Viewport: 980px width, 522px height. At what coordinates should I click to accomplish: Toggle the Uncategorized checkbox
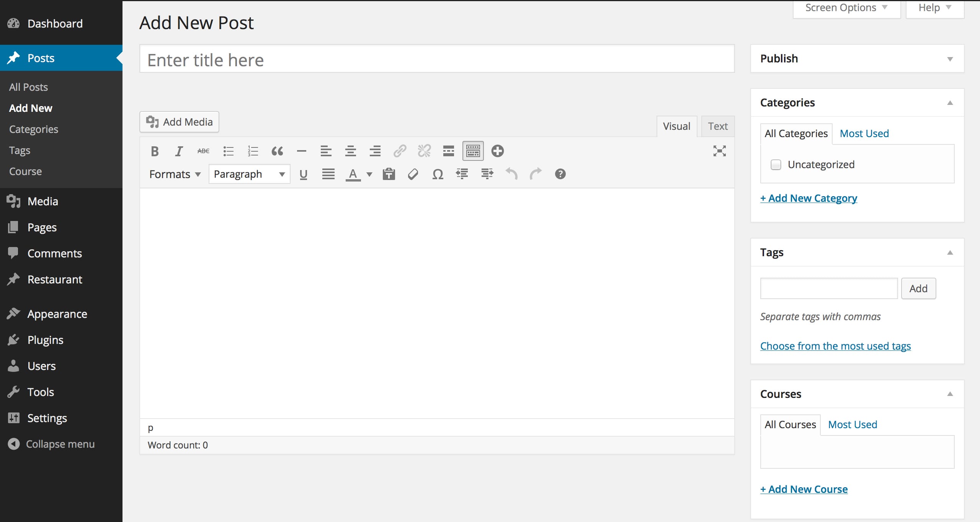coord(776,164)
